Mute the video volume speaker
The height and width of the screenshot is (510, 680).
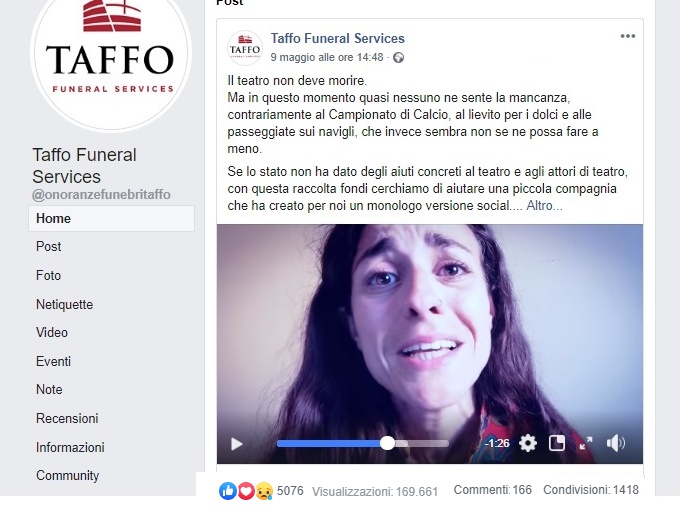pos(615,443)
